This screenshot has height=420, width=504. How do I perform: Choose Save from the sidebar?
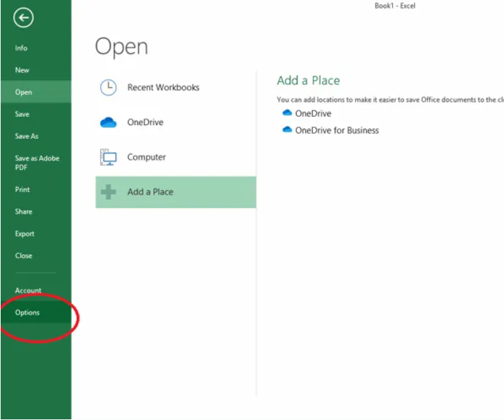point(22,114)
